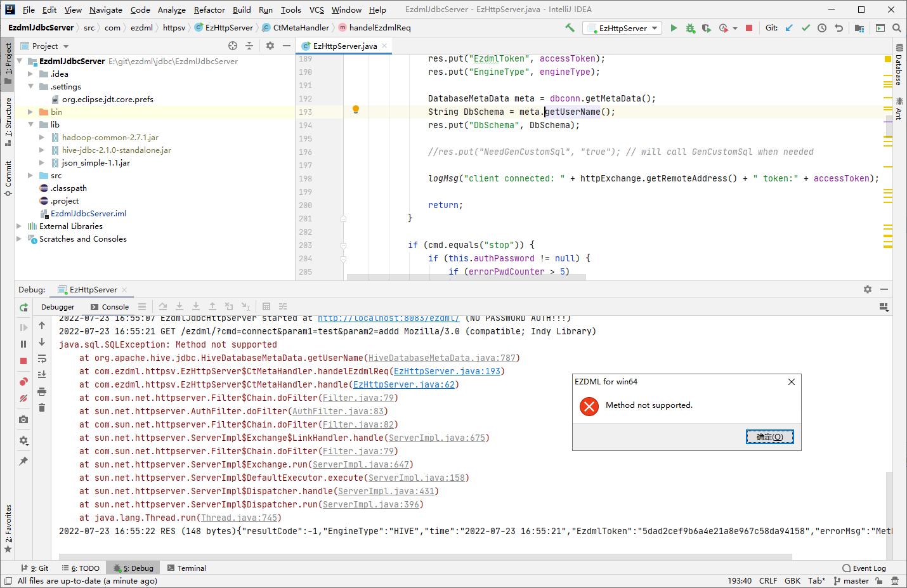Open the VCS menu

point(316,10)
